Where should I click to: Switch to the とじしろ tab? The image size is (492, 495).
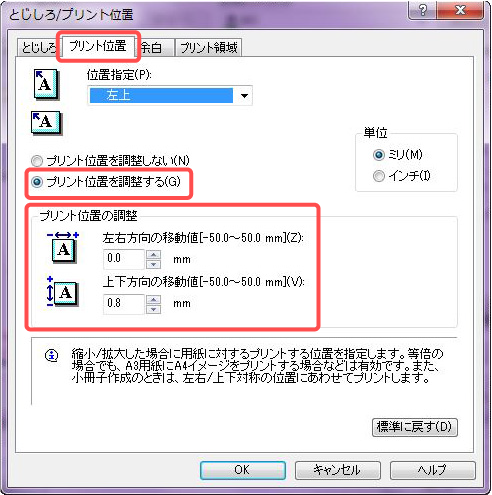point(38,47)
